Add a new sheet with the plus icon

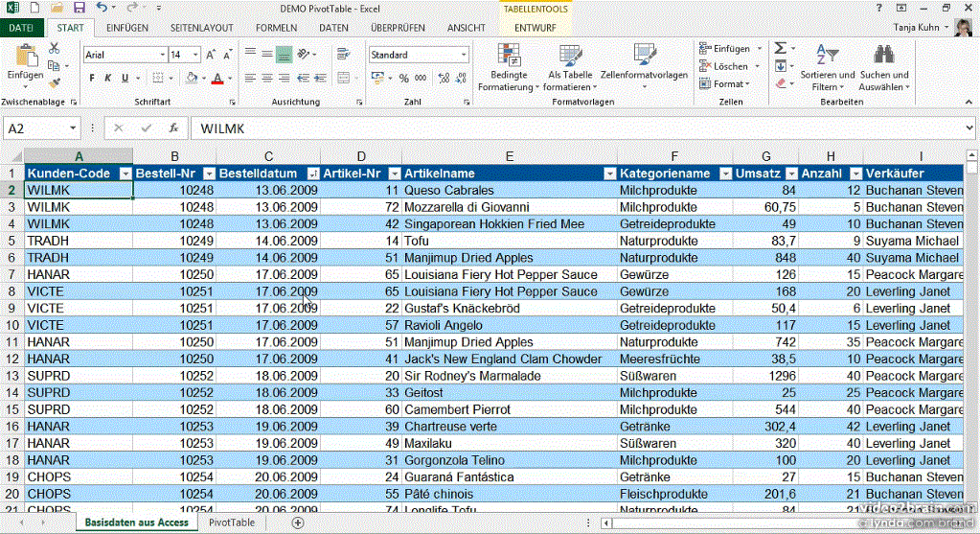click(x=298, y=522)
